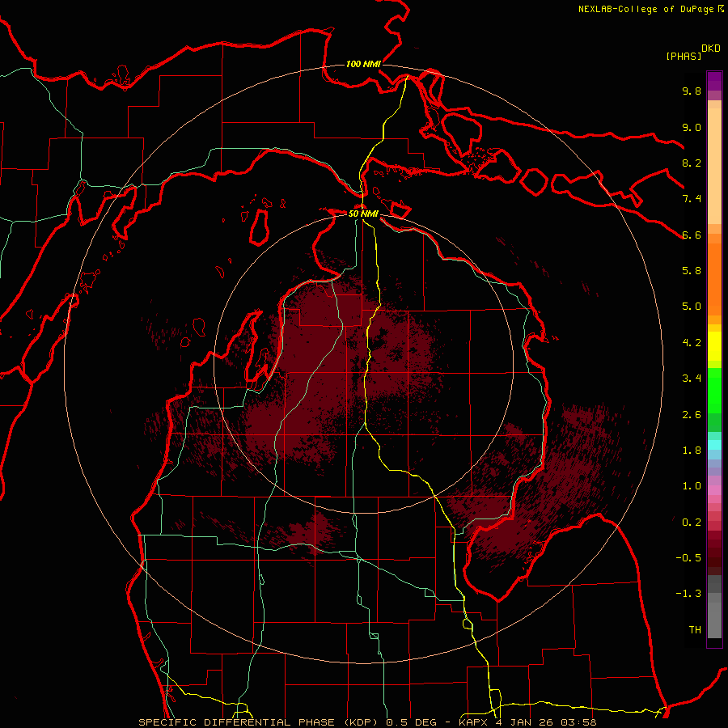Image resolution: width=728 pixels, height=728 pixels.
Task: Click the 8.2 scale value label
Action: point(692,163)
